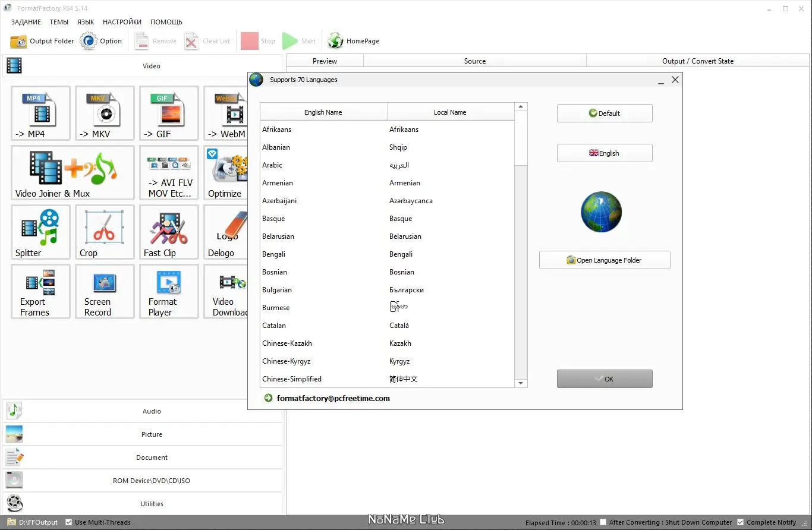Viewport: 812px width, 530px height.
Task: Click the formatfactory@pcfreetime.com email link
Action: coord(333,399)
